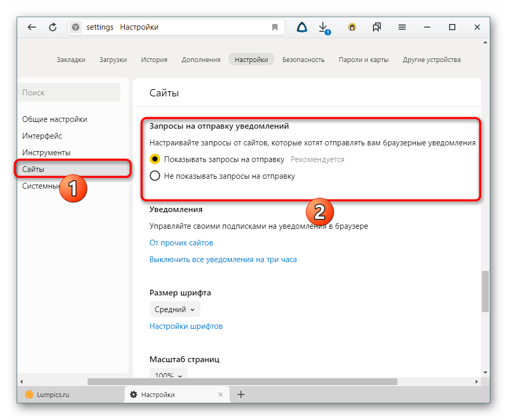The width and height of the screenshot is (507, 420).
Task: Click the scroll left arrow
Action: (x=21, y=381)
